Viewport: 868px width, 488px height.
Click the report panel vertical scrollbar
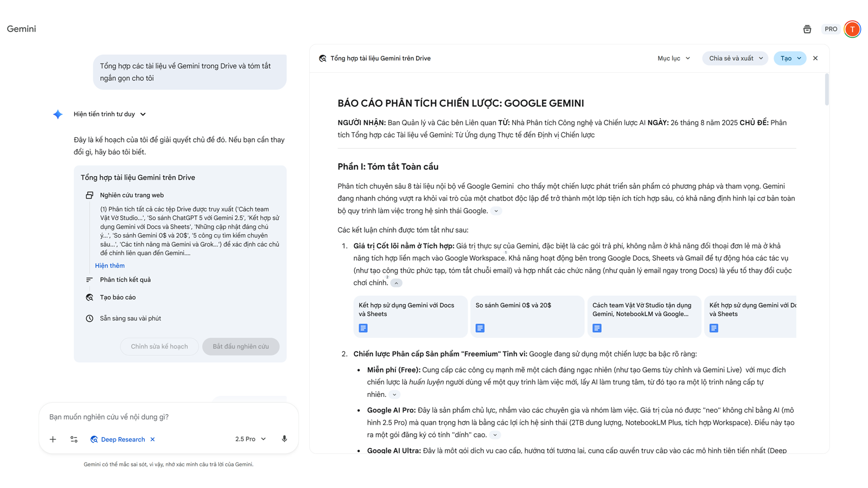[826, 90]
